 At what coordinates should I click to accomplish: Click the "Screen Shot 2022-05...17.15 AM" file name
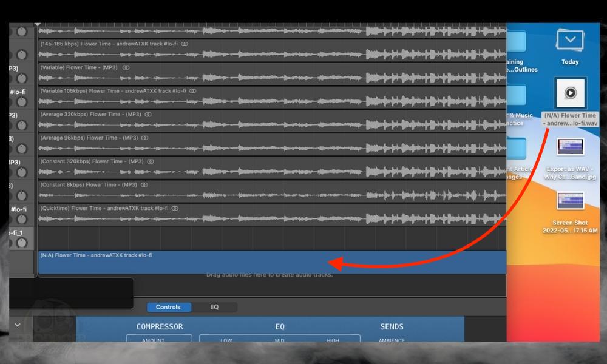coord(570,227)
